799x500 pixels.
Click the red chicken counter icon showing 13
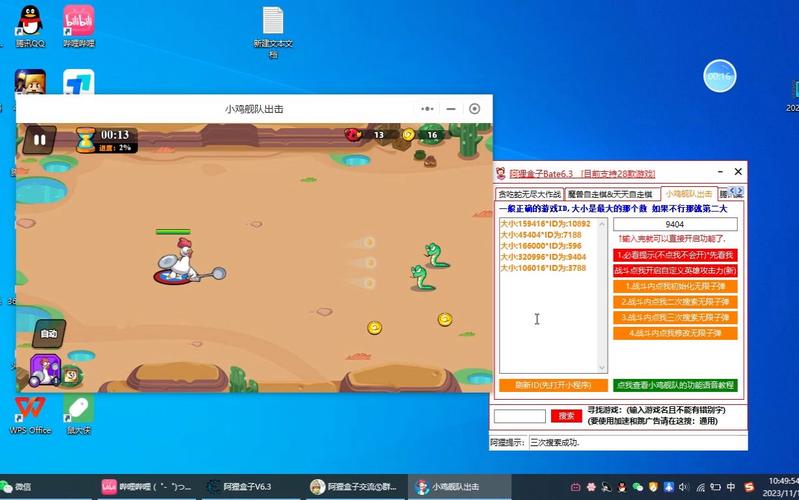353,135
